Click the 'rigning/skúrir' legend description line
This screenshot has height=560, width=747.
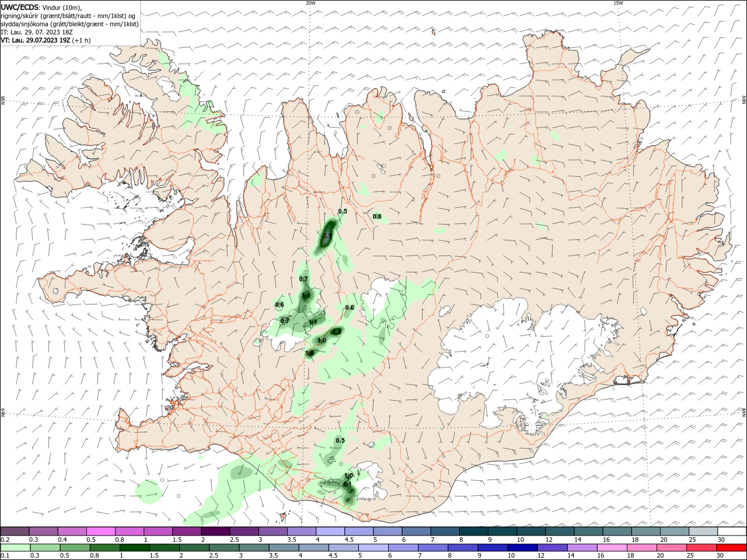click(x=68, y=16)
